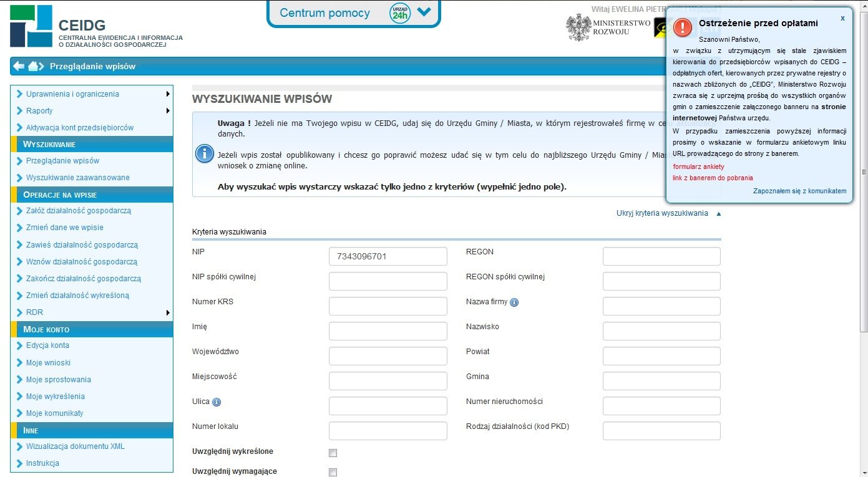868x477 pixels.
Task: Open Raporty menu item
Action: click(39, 111)
